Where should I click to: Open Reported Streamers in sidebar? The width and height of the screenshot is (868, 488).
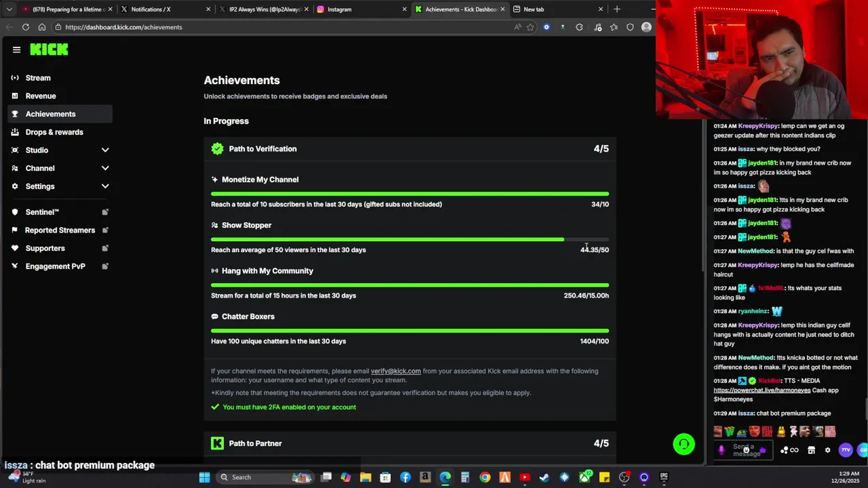60,230
